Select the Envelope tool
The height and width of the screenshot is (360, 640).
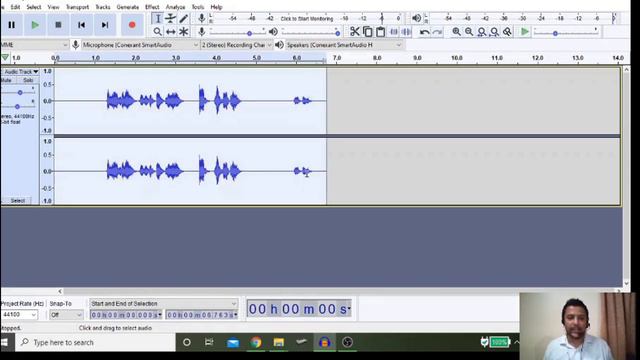[171, 18]
